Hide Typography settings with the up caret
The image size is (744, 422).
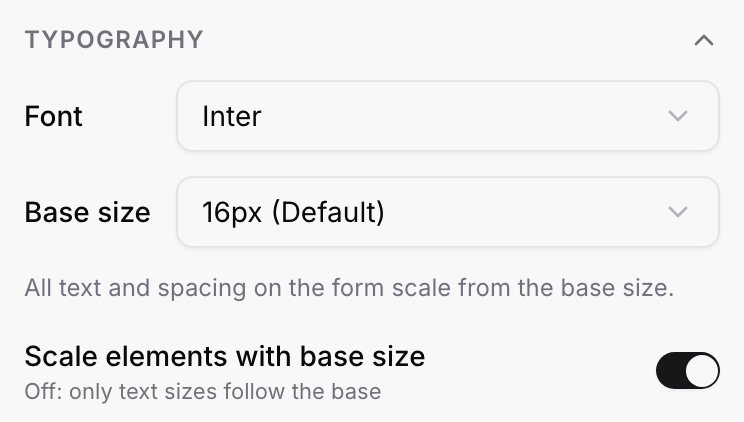(x=704, y=40)
